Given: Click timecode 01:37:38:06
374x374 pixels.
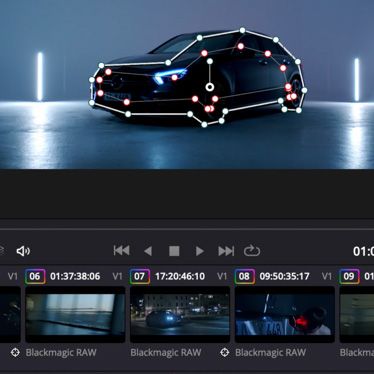Looking at the screenshot, I should point(75,276).
